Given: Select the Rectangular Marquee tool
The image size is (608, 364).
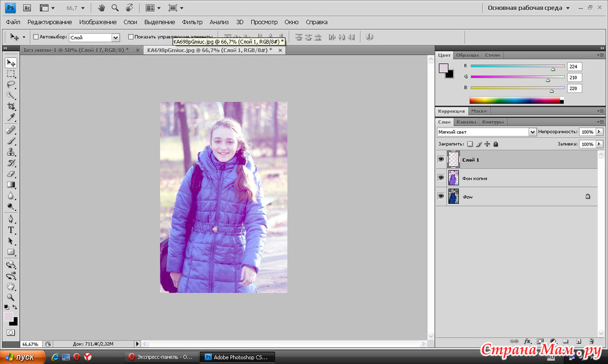Looking at the screenshot, I should click(11, 73).
